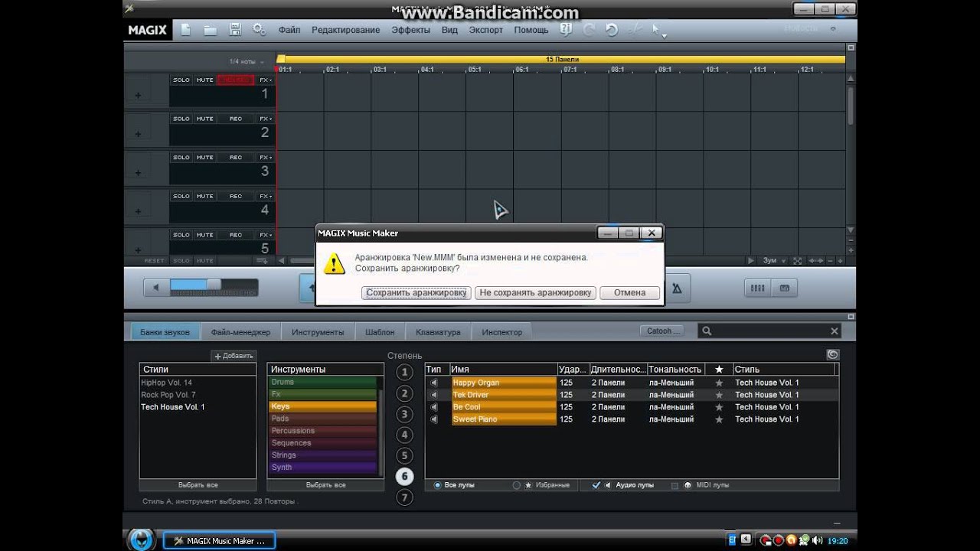The height and width of the screenshot is (551, 980).
Task: Open the FX dropdown on track 1
Action: tap(266, 80)
